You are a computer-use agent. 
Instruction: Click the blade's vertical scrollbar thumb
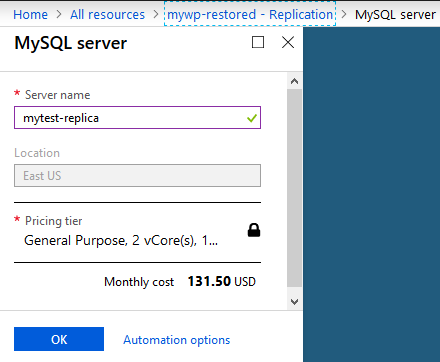tap(294, 188)
